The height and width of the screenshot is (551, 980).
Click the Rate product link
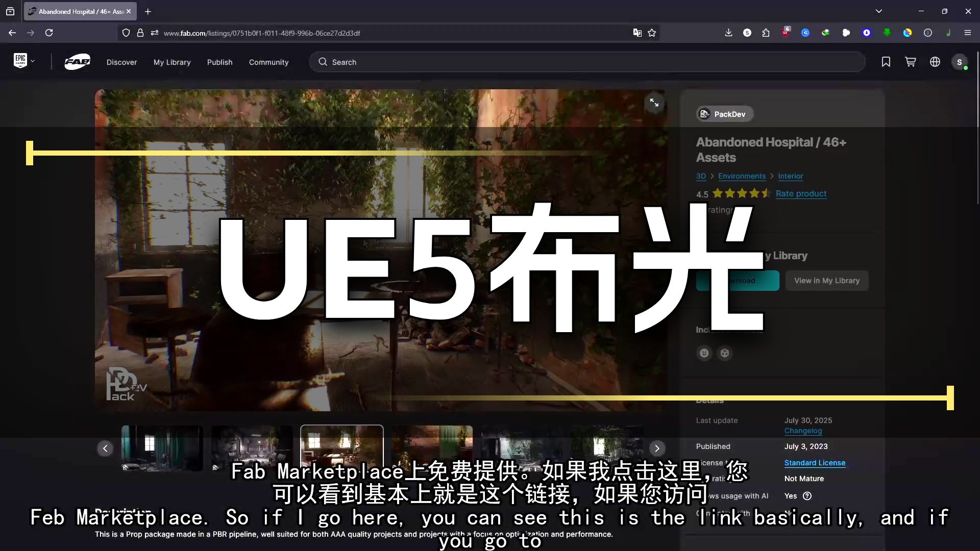click(x=801, y=194)
